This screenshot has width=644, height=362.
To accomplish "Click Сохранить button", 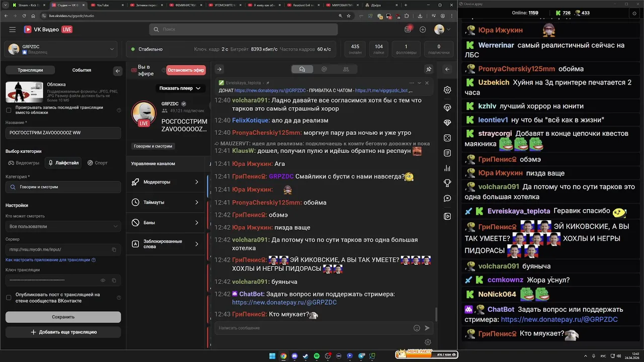I will pos(63,317).
